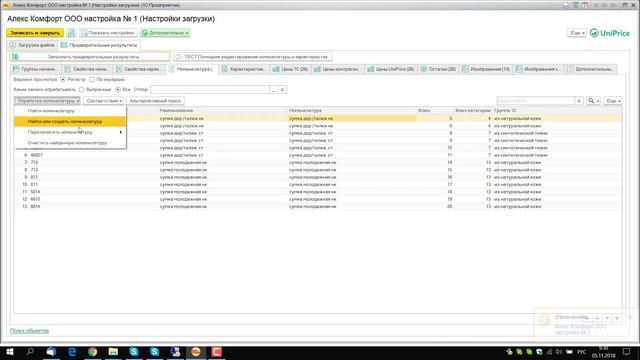This screenshot has width=640, height=360.
Task: Expand 'Перезаписать номенклатуру' submenu
Action: [70, 132]
